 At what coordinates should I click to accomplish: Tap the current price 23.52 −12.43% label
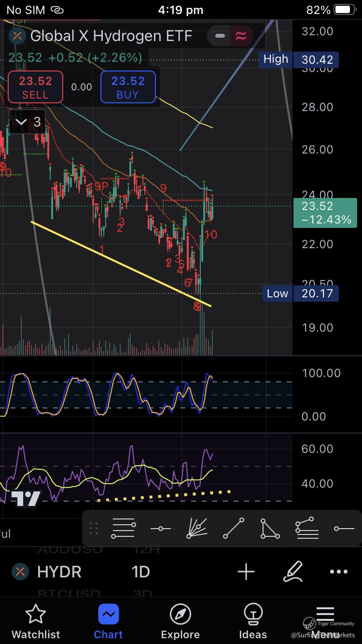(x=325, y=213)
